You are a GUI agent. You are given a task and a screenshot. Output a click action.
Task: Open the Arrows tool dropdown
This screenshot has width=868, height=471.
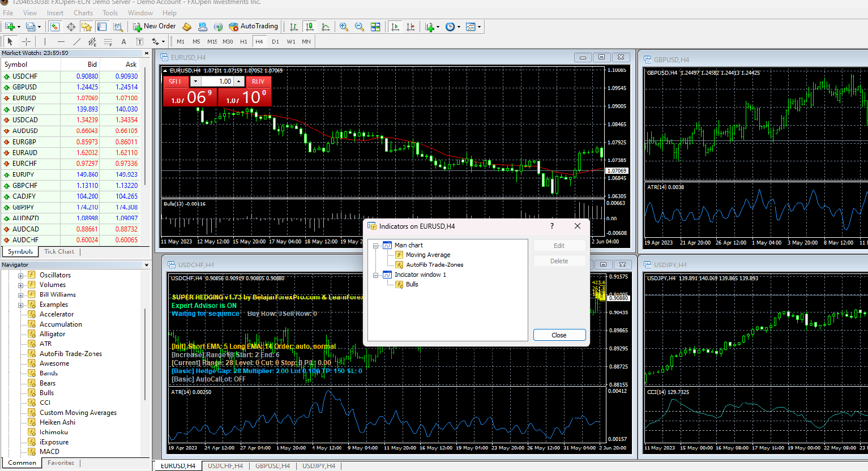tap(163, 41)
